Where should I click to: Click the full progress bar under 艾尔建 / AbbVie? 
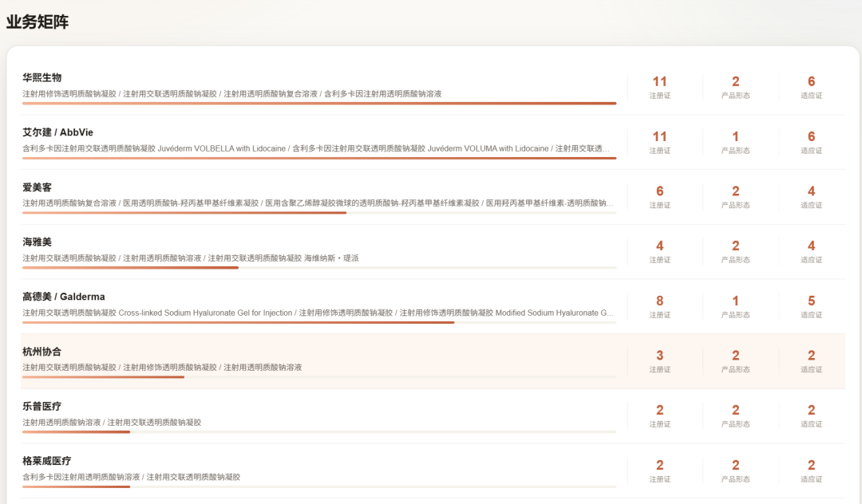point(319,158)
